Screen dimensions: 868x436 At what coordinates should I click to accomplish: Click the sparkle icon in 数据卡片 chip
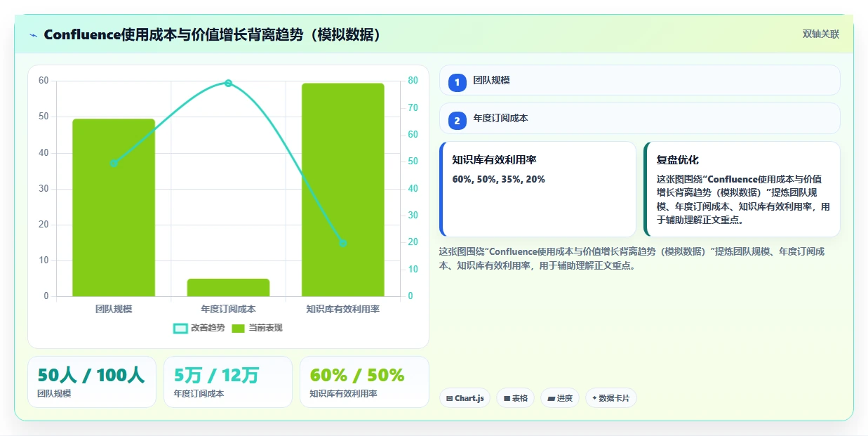594,398
